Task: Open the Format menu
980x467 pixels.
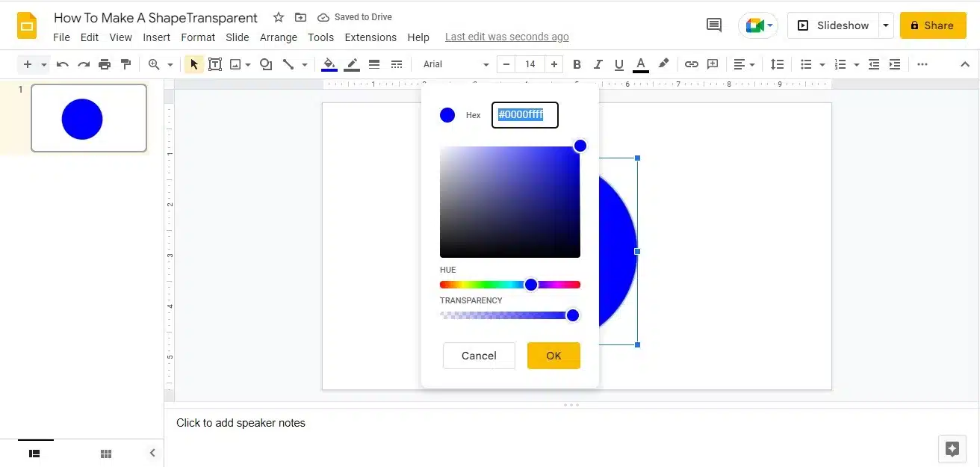Action: click(x=198, y=37)
